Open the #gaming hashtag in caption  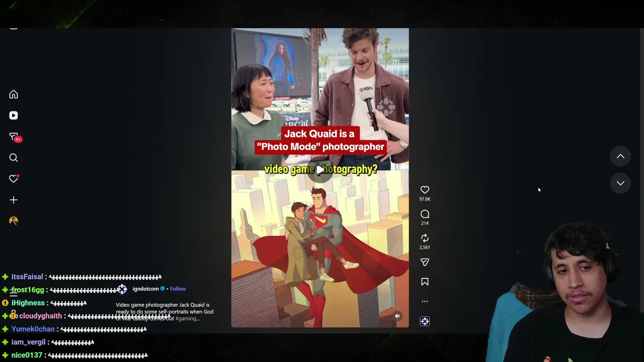tap(188, 319)
